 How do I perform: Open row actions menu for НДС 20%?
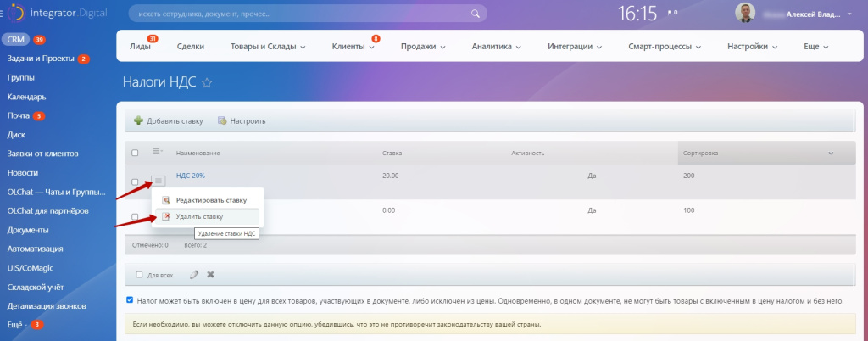point(158,181)
